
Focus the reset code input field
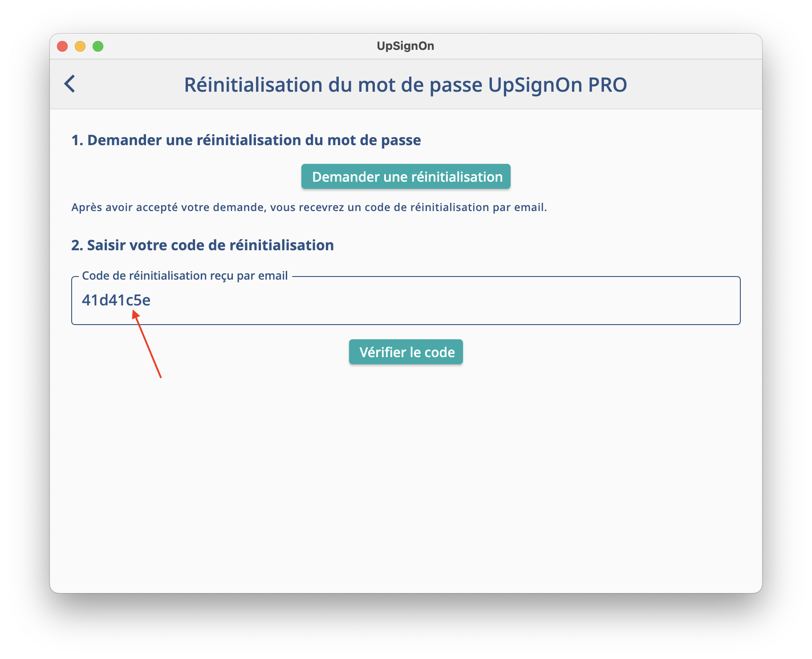(x=406, y=301)
